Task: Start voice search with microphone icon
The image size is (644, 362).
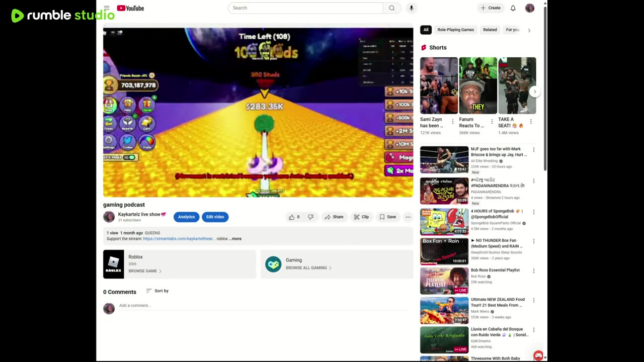Action: [x=411, y=8]
